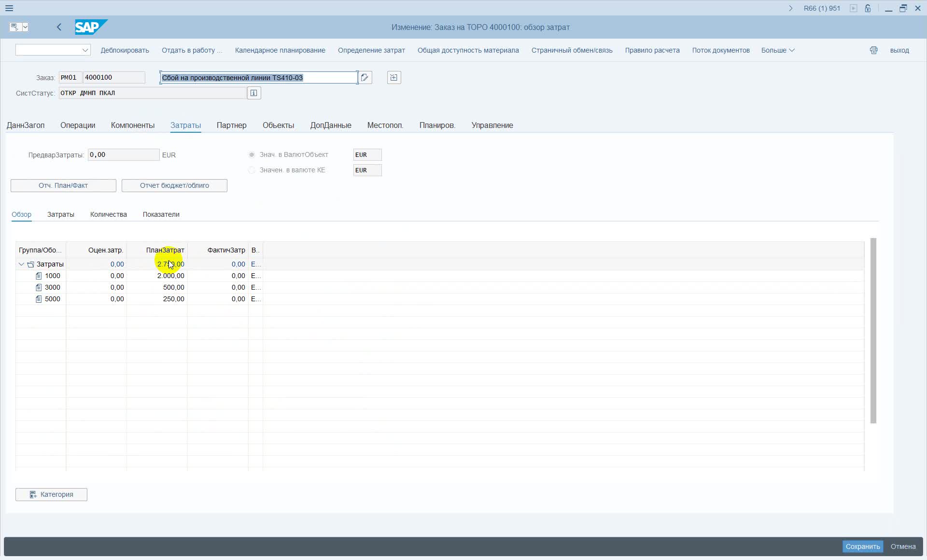Image resolution: width=927 pixels, height=560 pixels.
Task: Open the hamburger menu icon
Action: coord(9,8)
